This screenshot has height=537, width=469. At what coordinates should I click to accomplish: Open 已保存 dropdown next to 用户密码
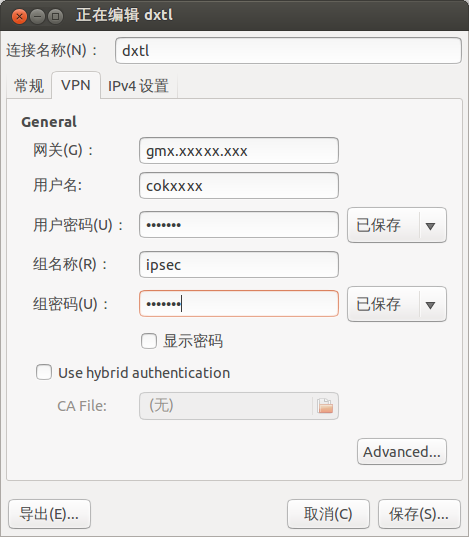tap(397, 225)
